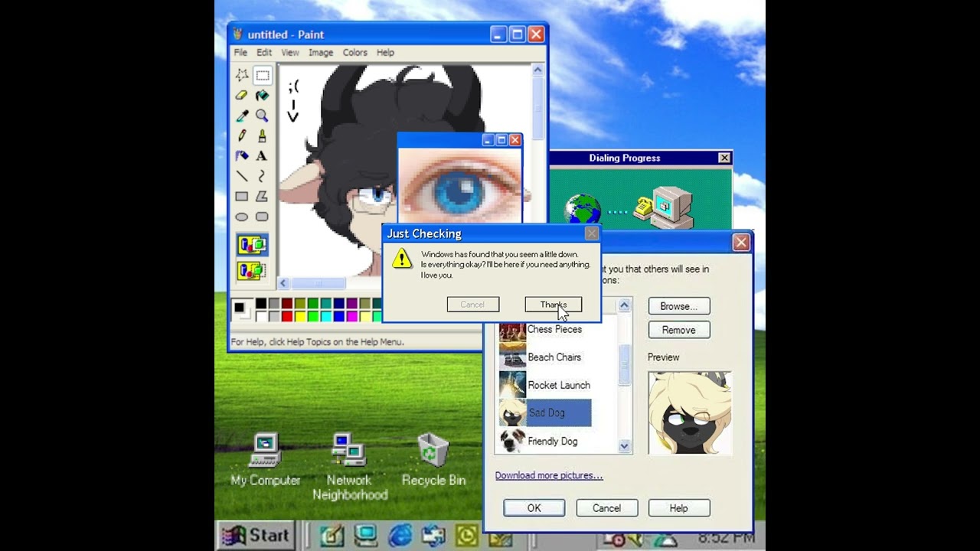Select the Pencil tool in Paint
980x551 pixels.
click(x=242, y=135)
